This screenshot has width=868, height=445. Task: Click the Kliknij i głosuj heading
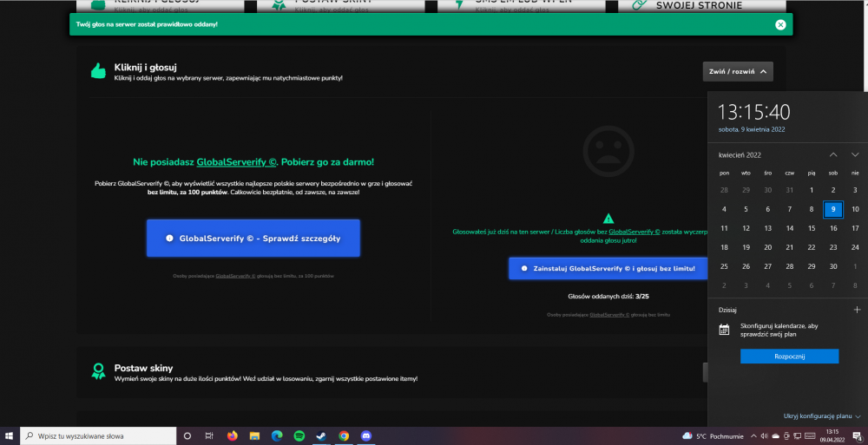[x=145, y=67]
